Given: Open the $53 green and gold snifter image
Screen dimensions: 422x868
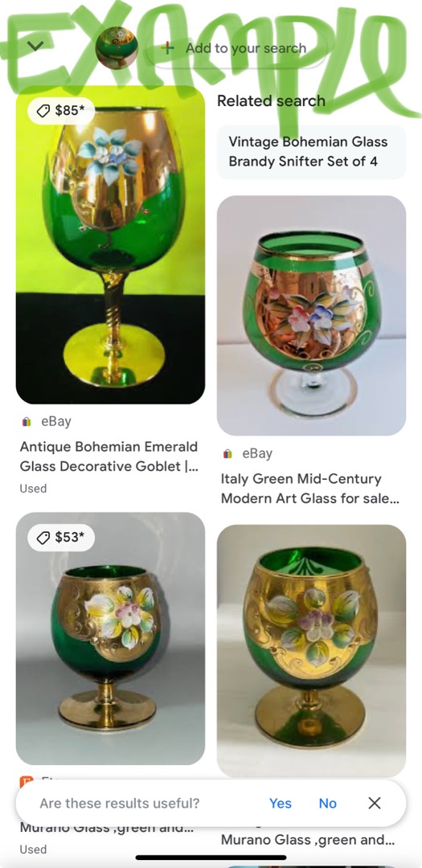Looking at the screenshot, I should click(x=110, y=638).
